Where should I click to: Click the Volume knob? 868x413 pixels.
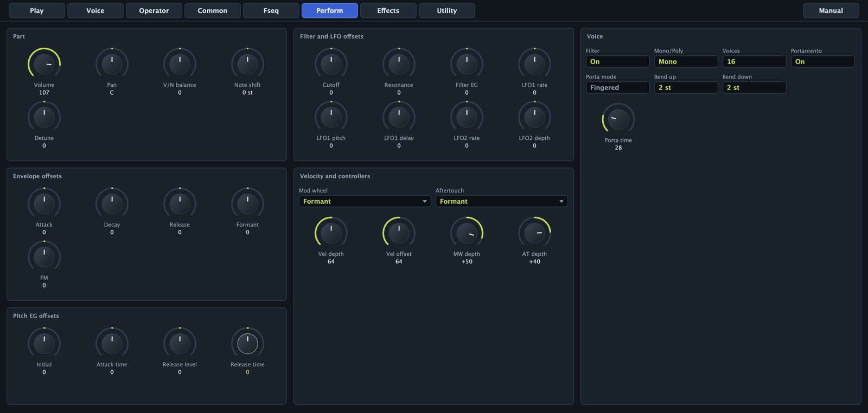[x=44, y=64]
